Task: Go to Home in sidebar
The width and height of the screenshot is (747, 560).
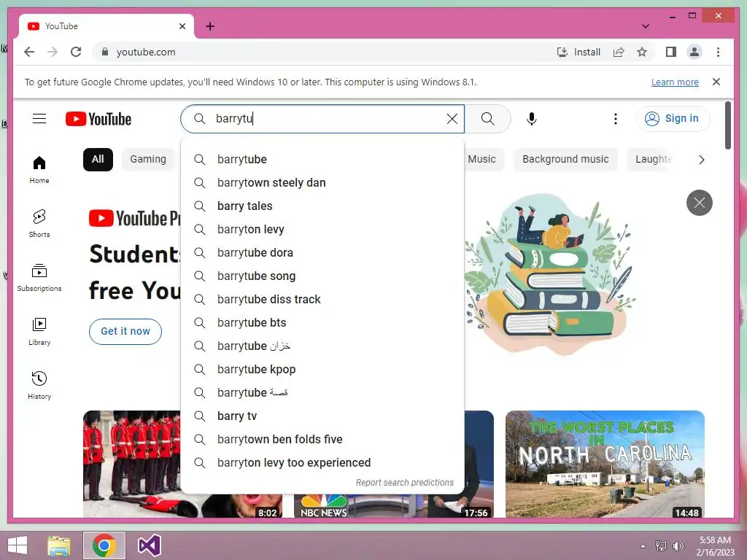Action: (39, 170)
